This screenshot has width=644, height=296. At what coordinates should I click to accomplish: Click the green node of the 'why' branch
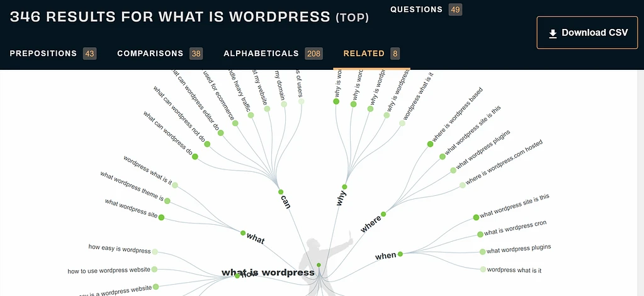tap(344, 187)
